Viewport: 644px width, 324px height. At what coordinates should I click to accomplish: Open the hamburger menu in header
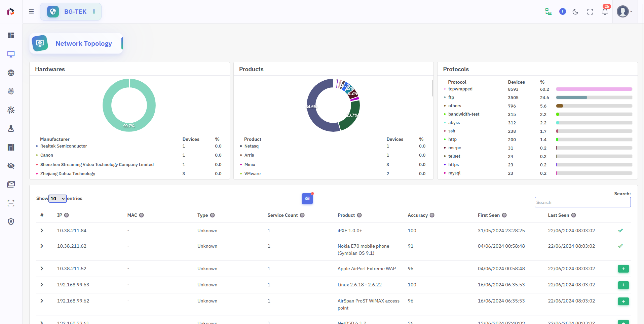(x=31, y=11)
